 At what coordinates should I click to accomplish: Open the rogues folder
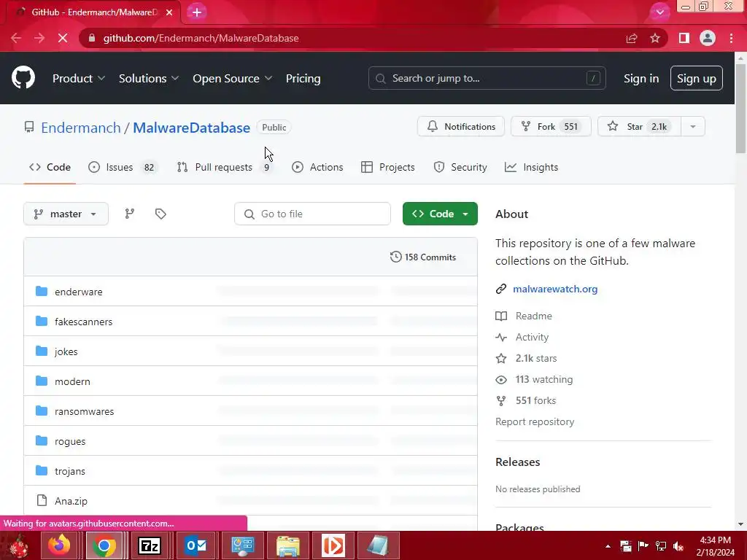coord(70,442)
